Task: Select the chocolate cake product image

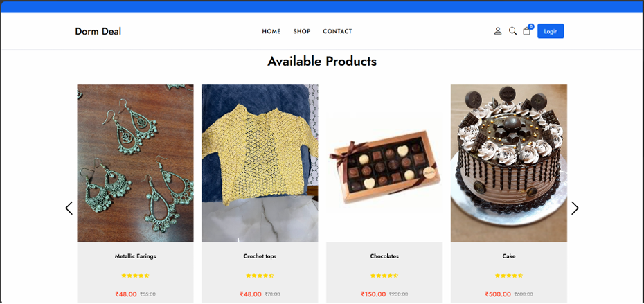Action: coord(509,163)
